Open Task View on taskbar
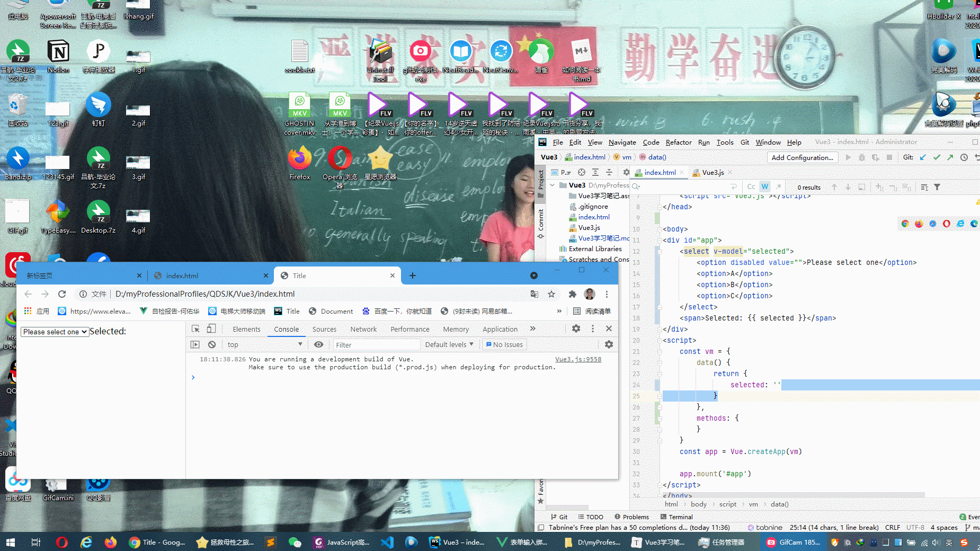The width and height of the screenshot is (980, 551). click(x=36, y=542)
